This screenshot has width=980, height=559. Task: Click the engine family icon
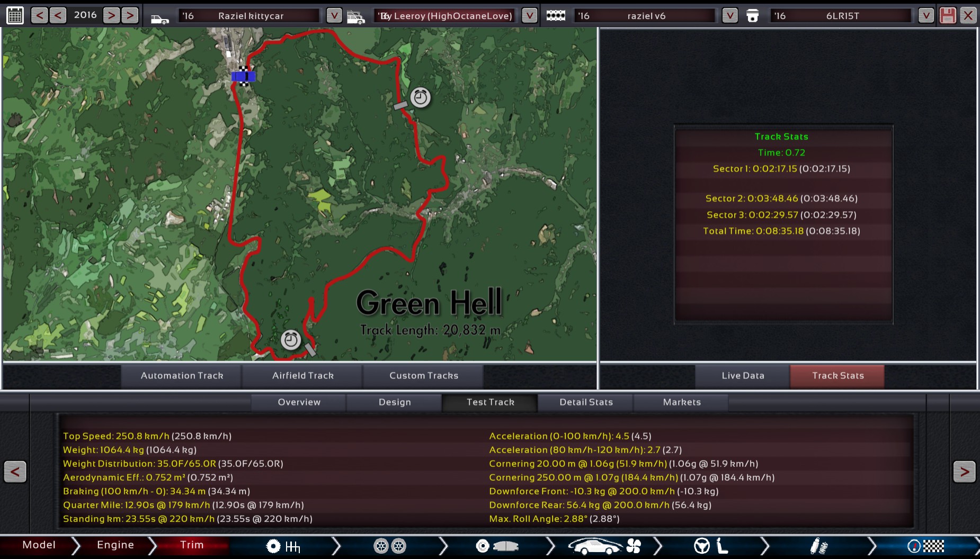click(556, 16)
